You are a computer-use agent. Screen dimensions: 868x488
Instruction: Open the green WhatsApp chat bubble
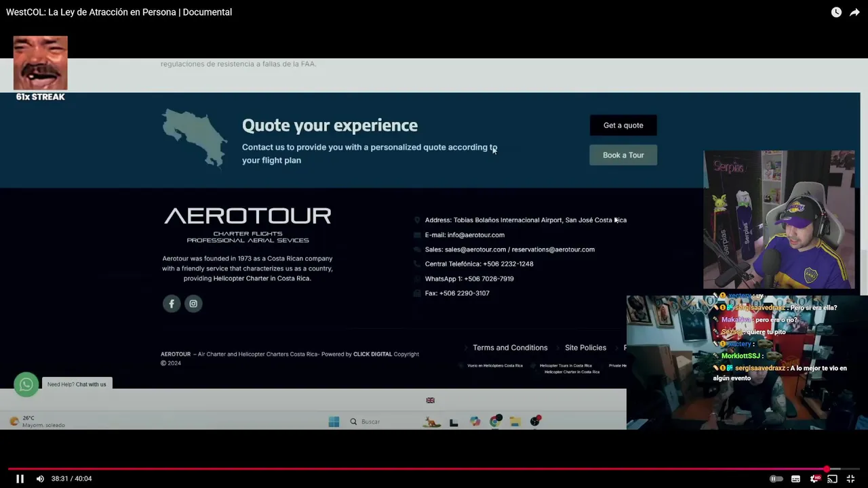tap(26, 385)
